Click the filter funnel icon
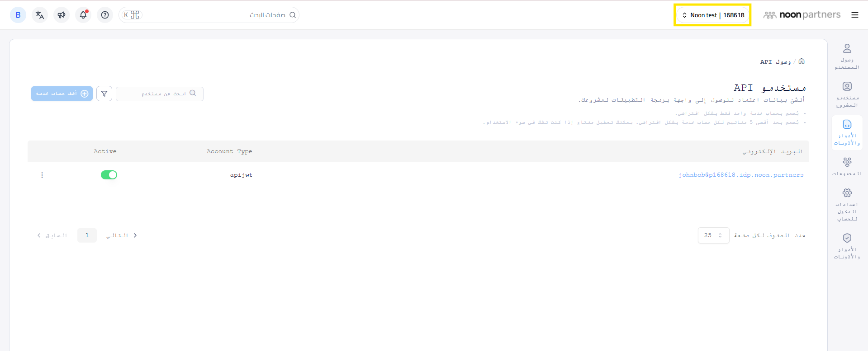The width and height of the screenshot is (868, 351). pos(104,94)
